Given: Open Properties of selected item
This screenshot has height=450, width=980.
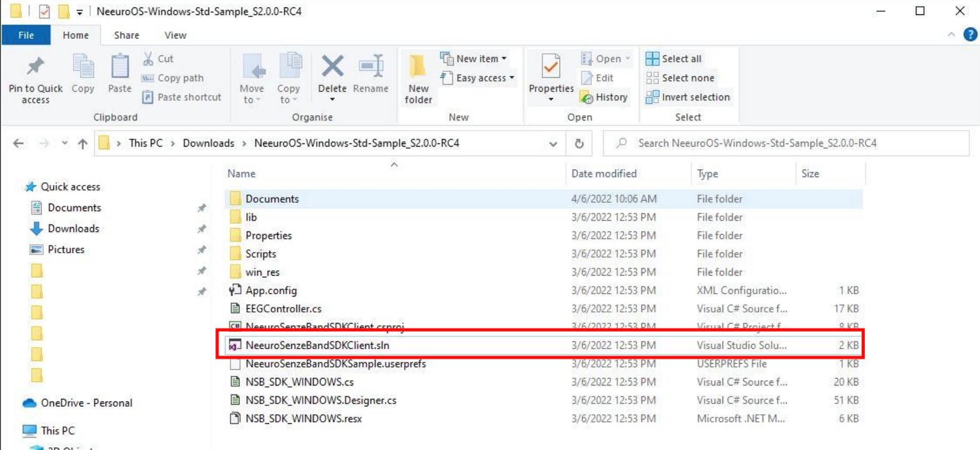Looking at the screenshot, I should click(x=551, y=79).
